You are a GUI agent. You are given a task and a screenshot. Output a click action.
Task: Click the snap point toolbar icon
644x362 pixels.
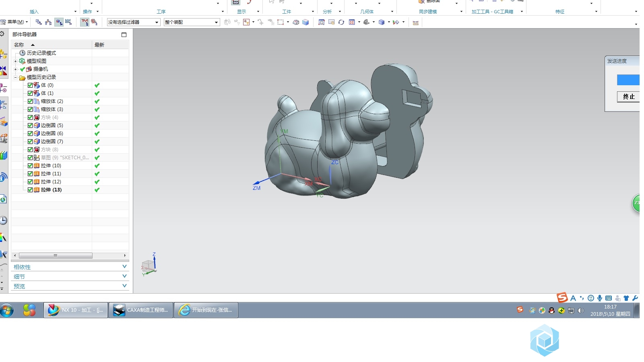tap(246, 22)
